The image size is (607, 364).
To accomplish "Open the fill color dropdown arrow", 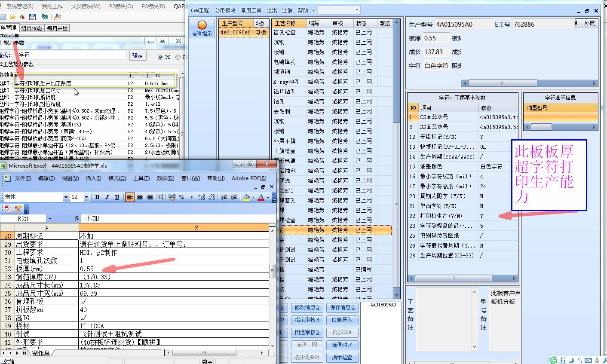I will point(253,197).
